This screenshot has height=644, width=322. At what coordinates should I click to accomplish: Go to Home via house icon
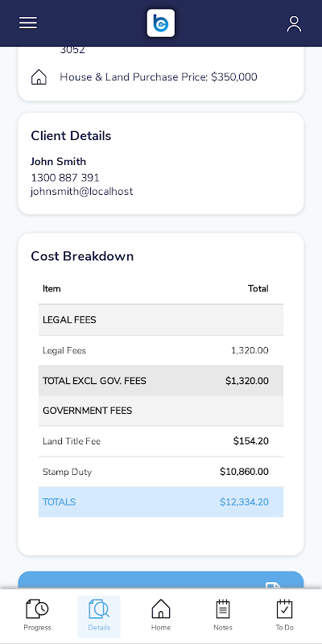click(x=161, y=609)
